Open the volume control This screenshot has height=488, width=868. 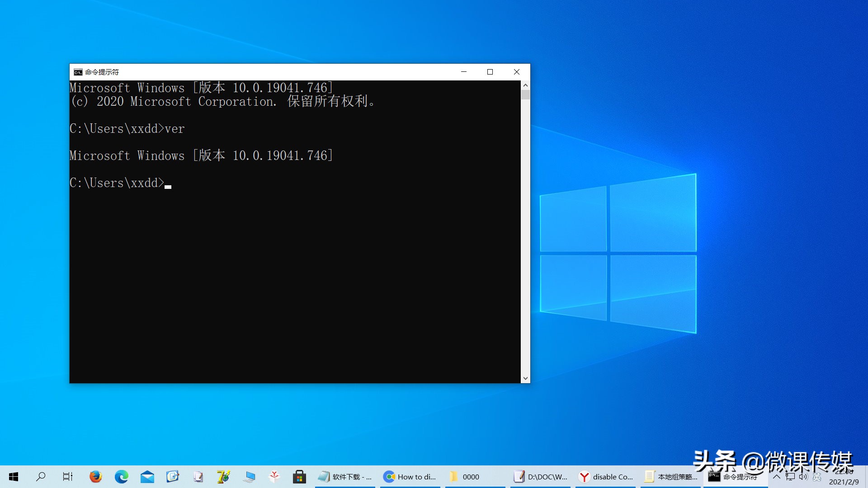[x=802, y=476]
